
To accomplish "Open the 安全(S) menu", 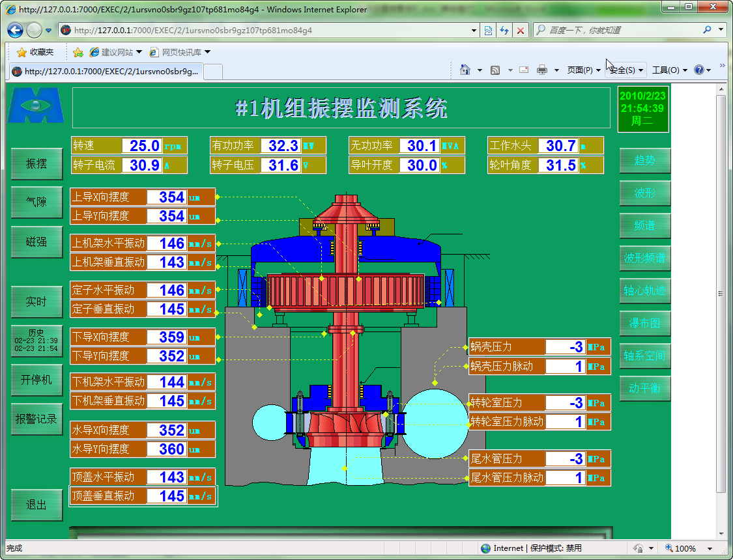I will click(625, 70).
